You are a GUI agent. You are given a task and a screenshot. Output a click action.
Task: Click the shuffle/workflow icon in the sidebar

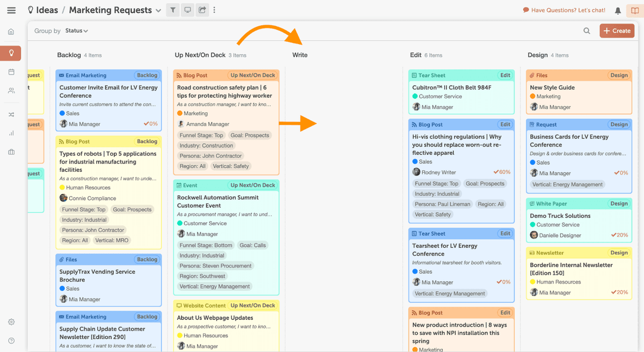[x=11, y=114]
